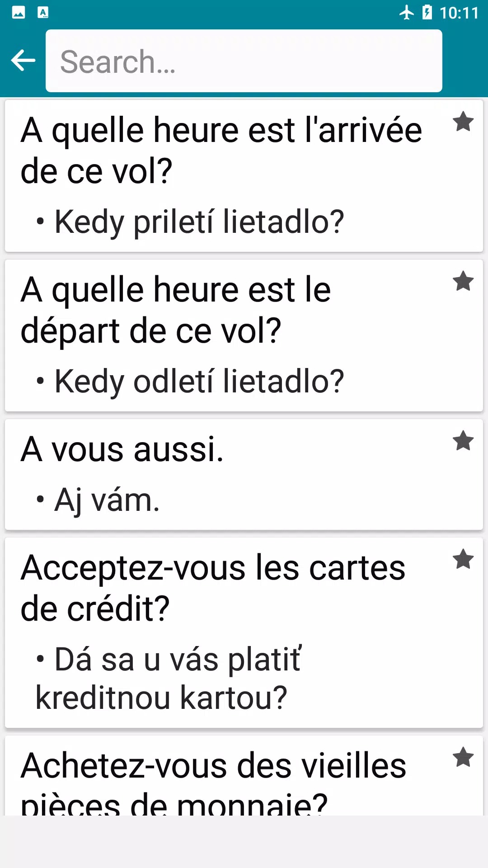Open phrase "A quelle heure est l'arrivée"

[x=221, y=151]
